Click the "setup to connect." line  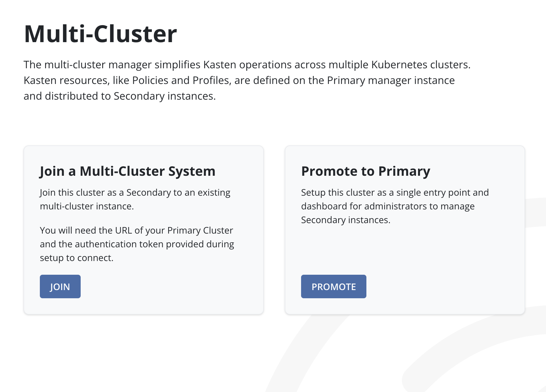77,258
